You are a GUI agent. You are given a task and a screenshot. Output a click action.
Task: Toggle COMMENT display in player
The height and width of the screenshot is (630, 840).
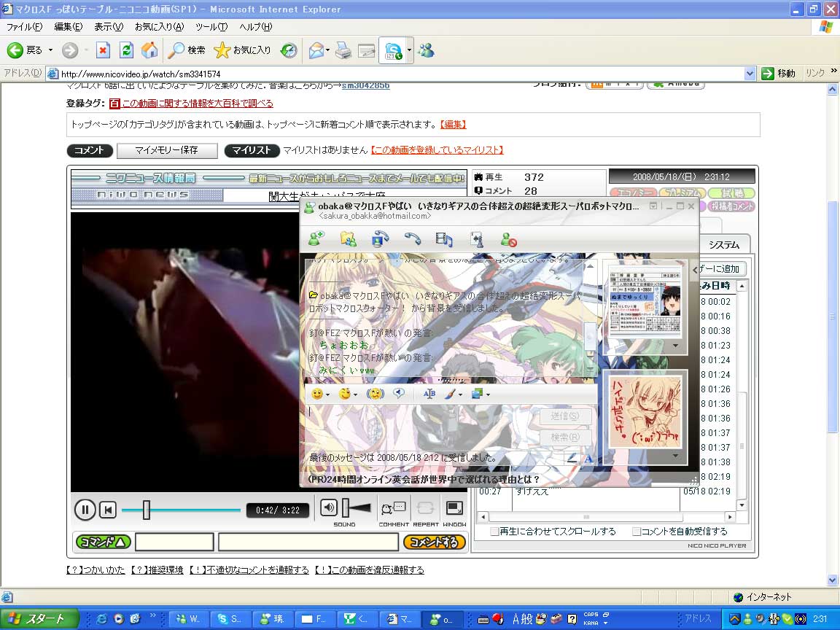click(x=394, y=507)
